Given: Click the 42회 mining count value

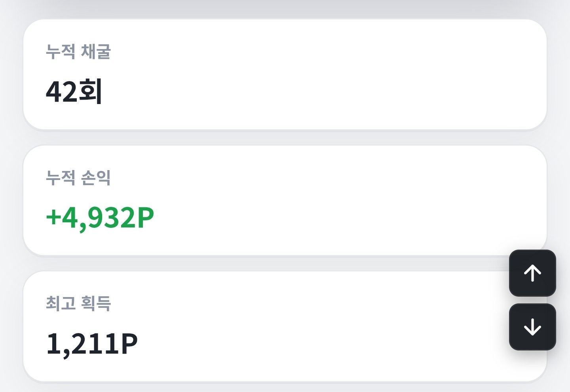Looking at the screenshot, I should [74, 91].
